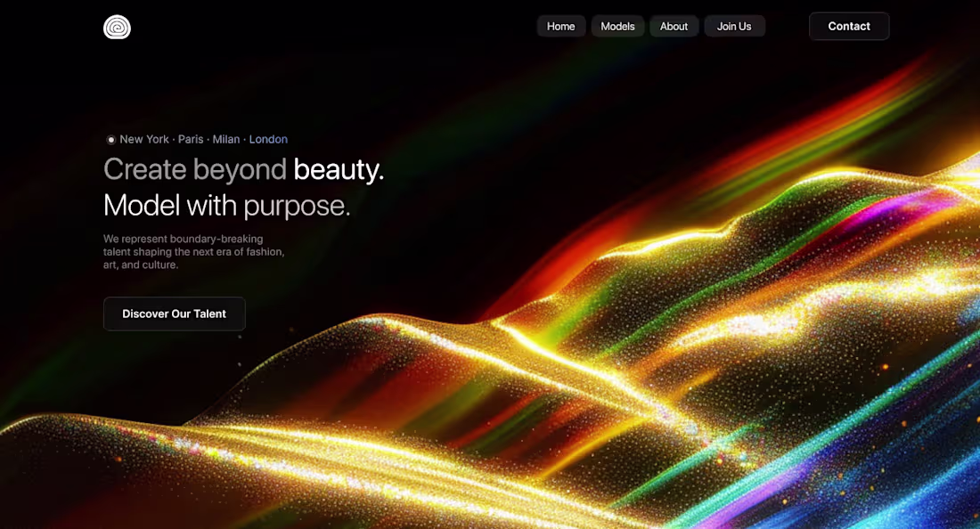This screenshot has width=980, height=529.
Task: Click the boundary-breaking talent description text
Action: [x=193, y=251]
